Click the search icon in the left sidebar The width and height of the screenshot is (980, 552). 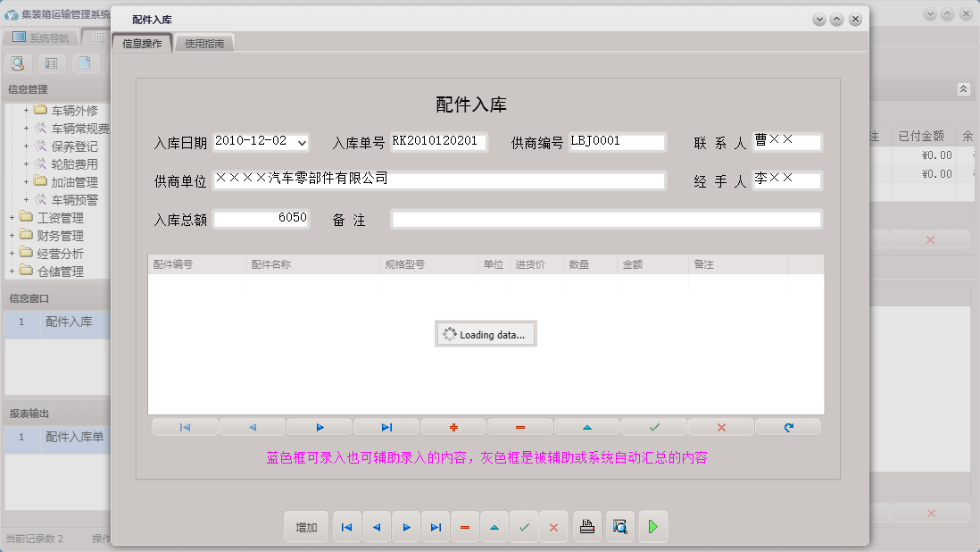coord(17,63)
